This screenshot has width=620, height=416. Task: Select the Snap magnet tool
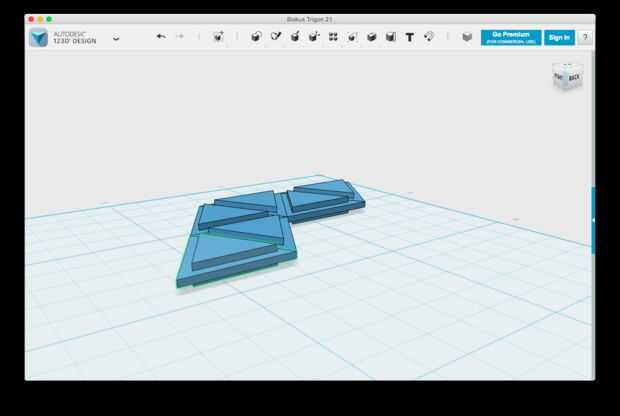(x=429, y=37)
